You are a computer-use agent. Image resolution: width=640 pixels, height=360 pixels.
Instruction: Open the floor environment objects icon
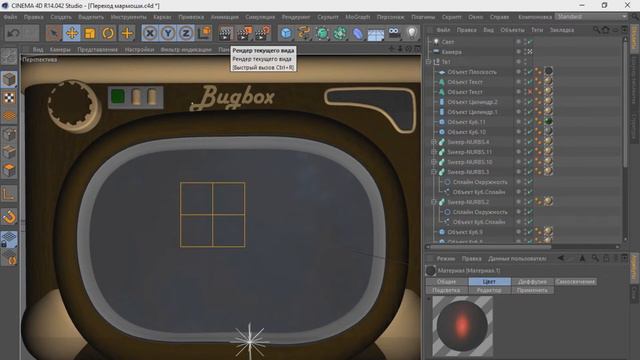point(376,33)
